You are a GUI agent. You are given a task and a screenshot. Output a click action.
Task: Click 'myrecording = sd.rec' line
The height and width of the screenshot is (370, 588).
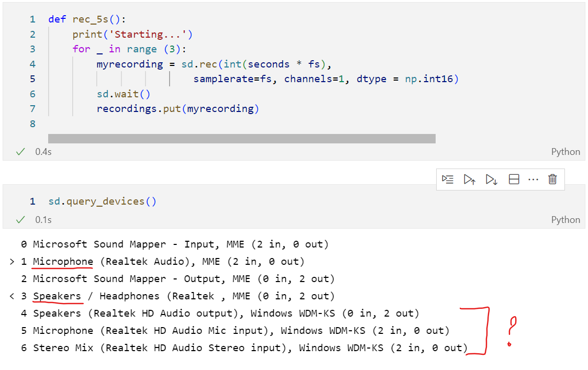click(x=214, y=64)
